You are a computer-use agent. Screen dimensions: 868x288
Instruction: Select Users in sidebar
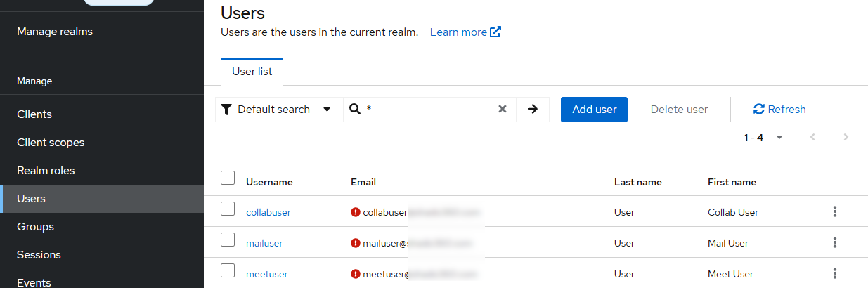click(x=102, y=199)
